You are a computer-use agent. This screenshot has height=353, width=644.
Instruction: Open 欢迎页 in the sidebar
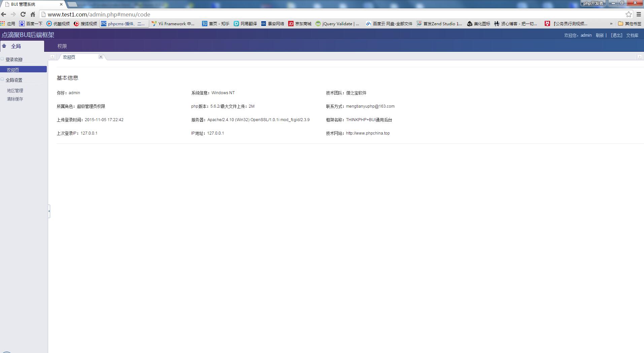23,69
